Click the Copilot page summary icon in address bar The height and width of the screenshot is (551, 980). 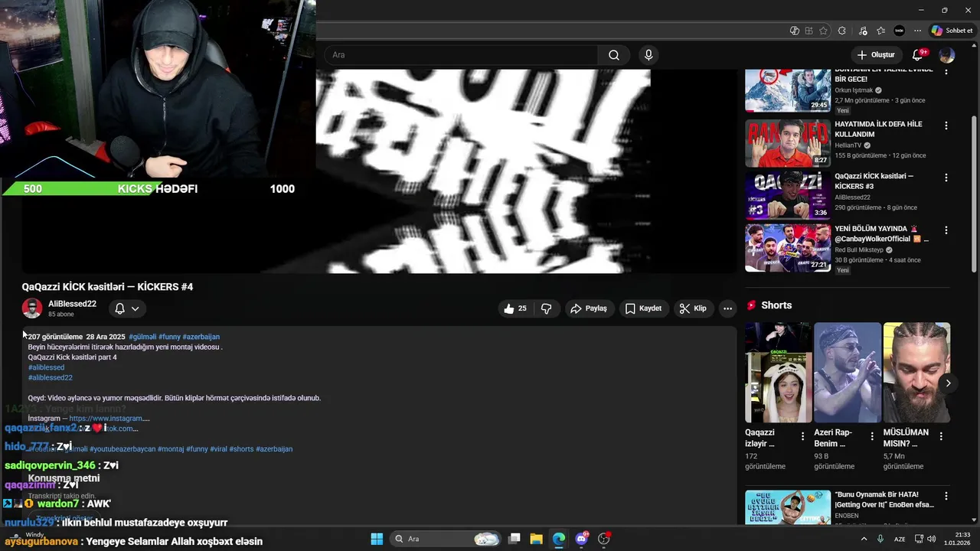click(794, 31)
